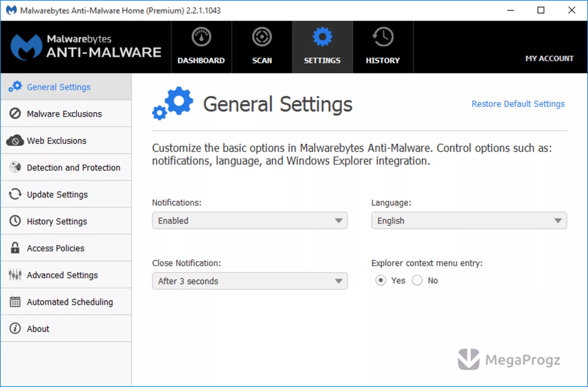Select Yes for Explorer context menu entry

[381, 280]
